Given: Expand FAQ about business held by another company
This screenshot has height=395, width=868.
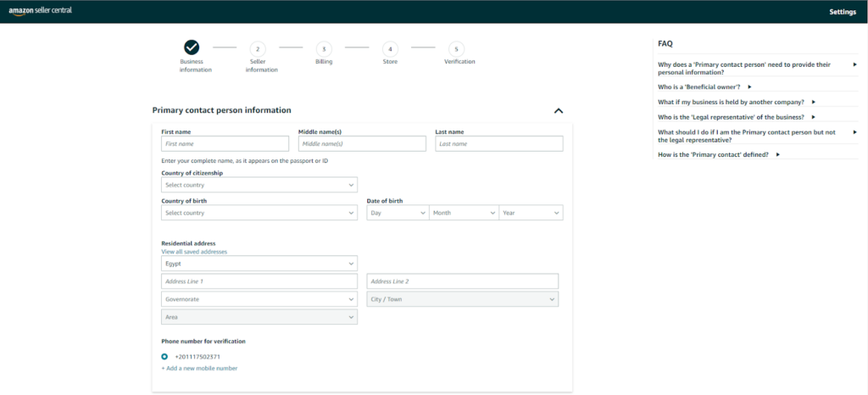Looking at the screenshot, I should tap(737, 103).
